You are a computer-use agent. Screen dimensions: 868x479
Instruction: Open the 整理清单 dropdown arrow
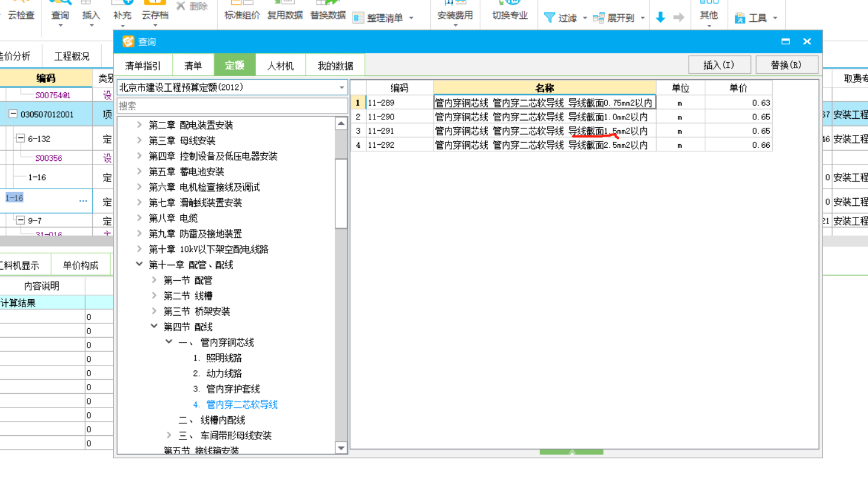411,18
